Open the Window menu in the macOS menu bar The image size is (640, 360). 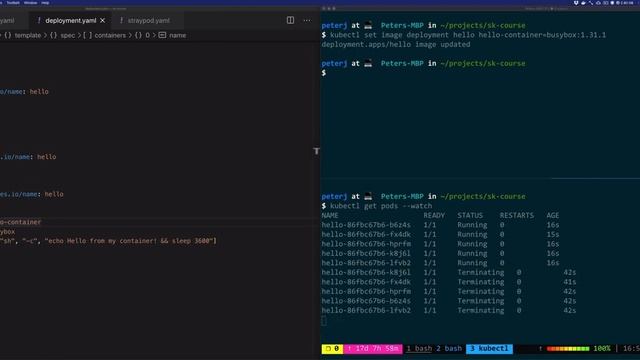pos(30,2)
